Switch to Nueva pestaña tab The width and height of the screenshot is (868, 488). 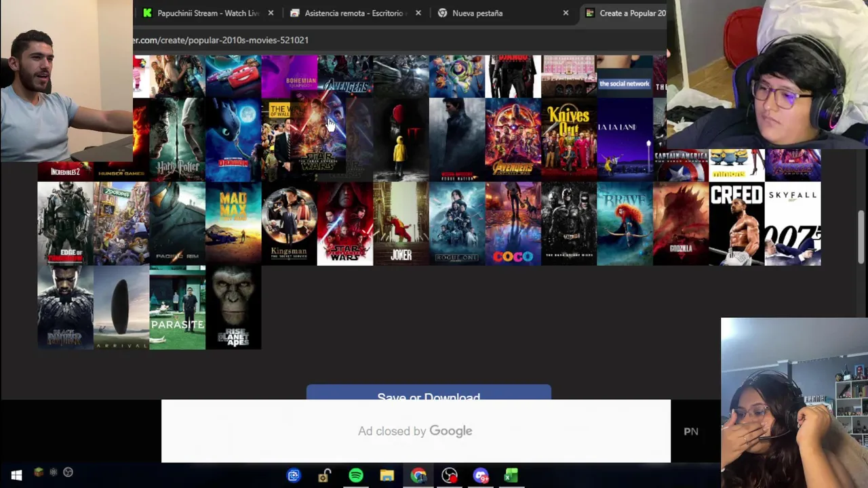coord(503,13)
